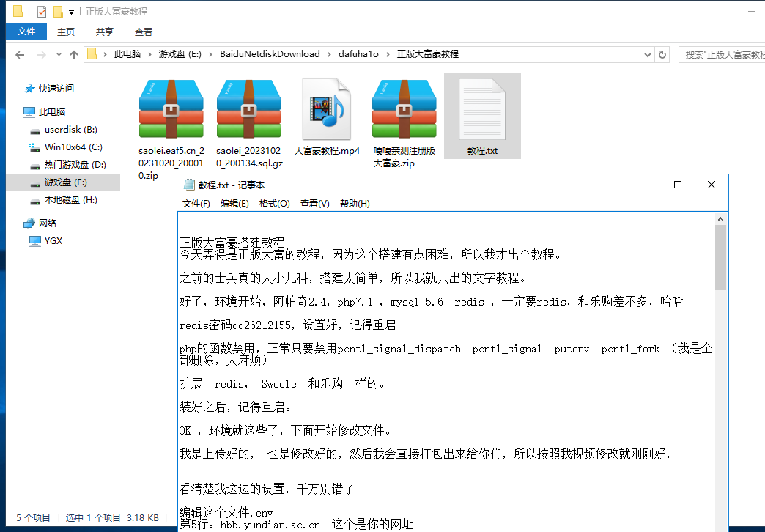
Task: Open the saolei.eaf5.cn zip archive
Action: click(170, 110)
